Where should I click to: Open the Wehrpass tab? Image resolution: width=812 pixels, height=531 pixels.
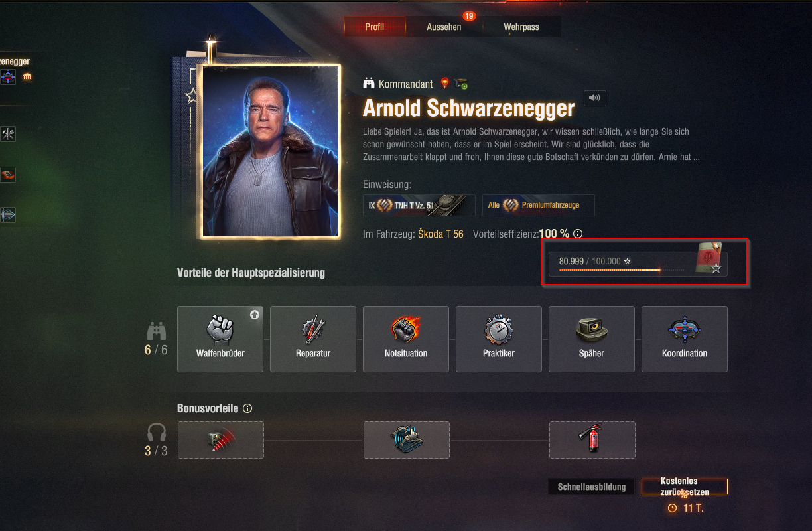point(521,27)
